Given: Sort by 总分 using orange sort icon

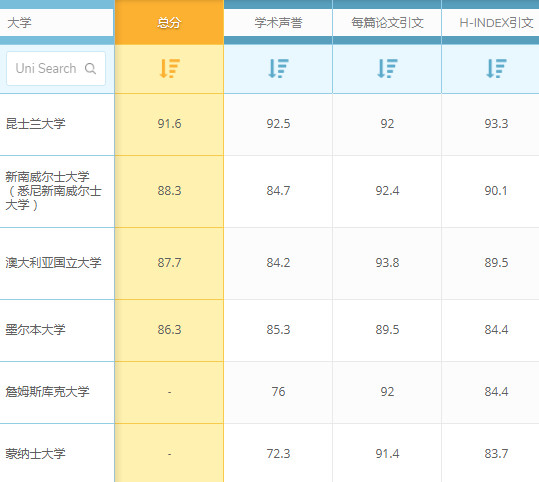Looking at the screenshot, I should click(x=169, y=68).
